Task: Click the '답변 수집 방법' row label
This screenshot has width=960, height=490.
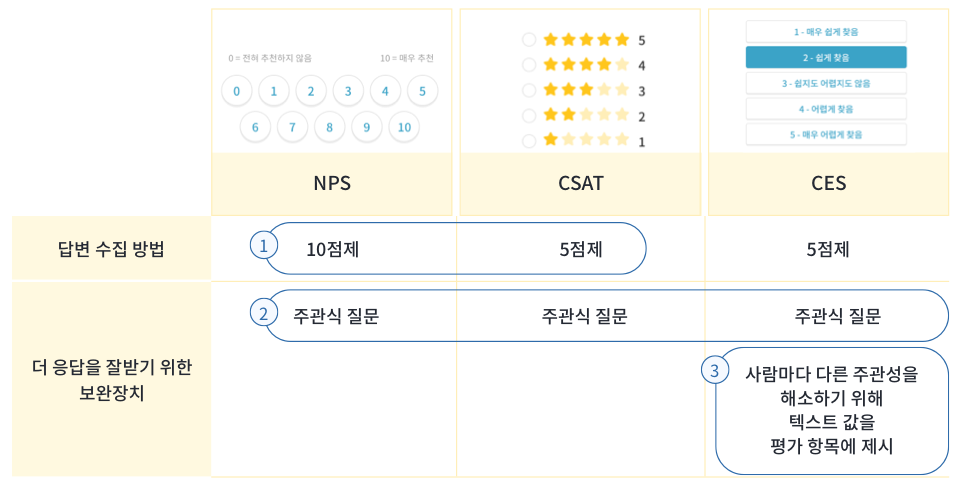Action: [x=111, y=249]
